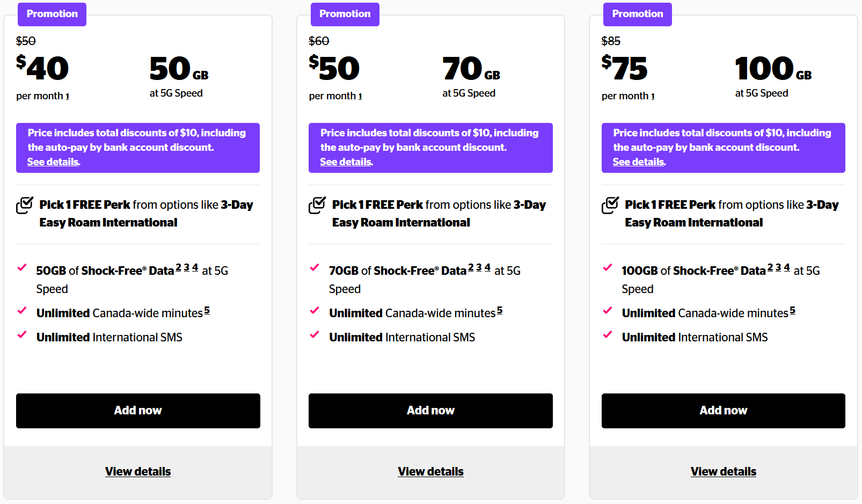Click the perk checkbox icon on the $50 plan
The image size is (862, 504).
(318, 205)
